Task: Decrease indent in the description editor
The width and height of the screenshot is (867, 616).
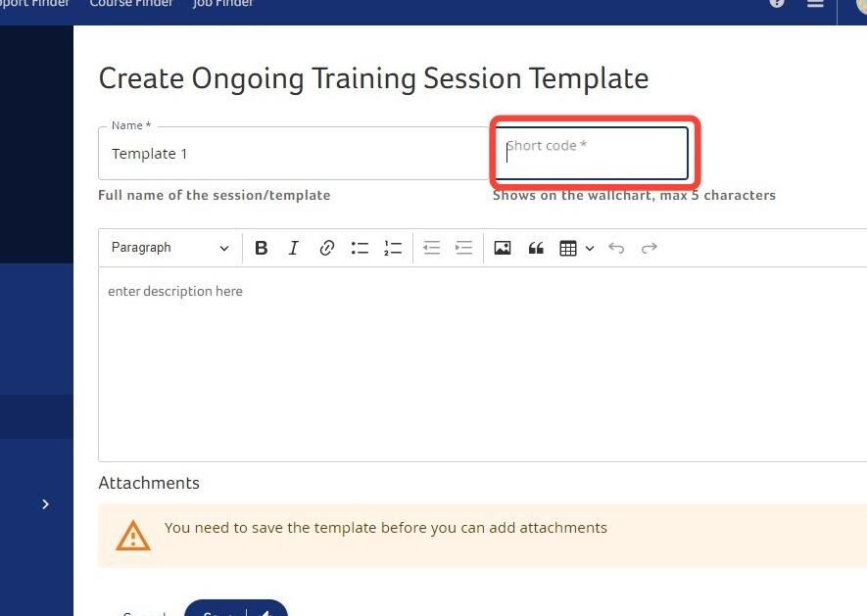Action: [431, 248]
